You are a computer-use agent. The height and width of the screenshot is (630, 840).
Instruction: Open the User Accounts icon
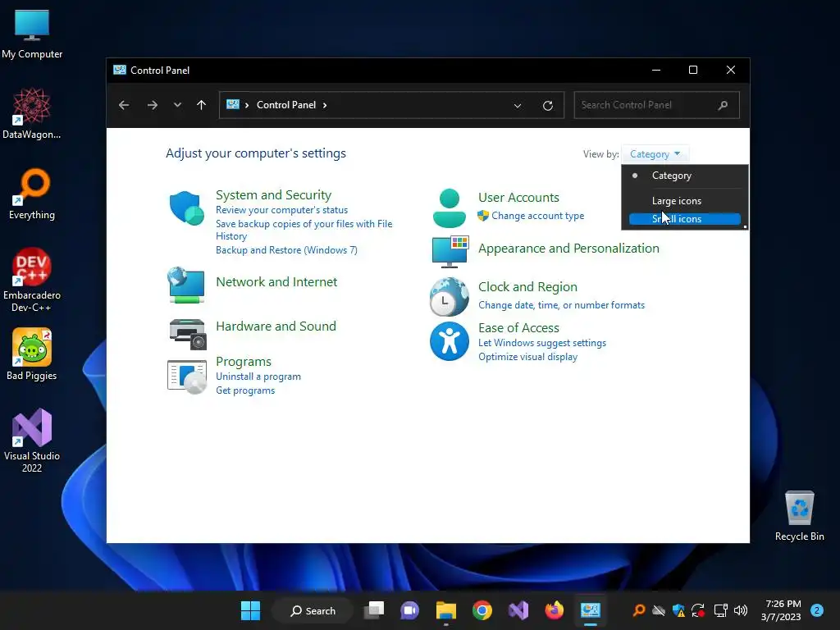coord(449,208)
